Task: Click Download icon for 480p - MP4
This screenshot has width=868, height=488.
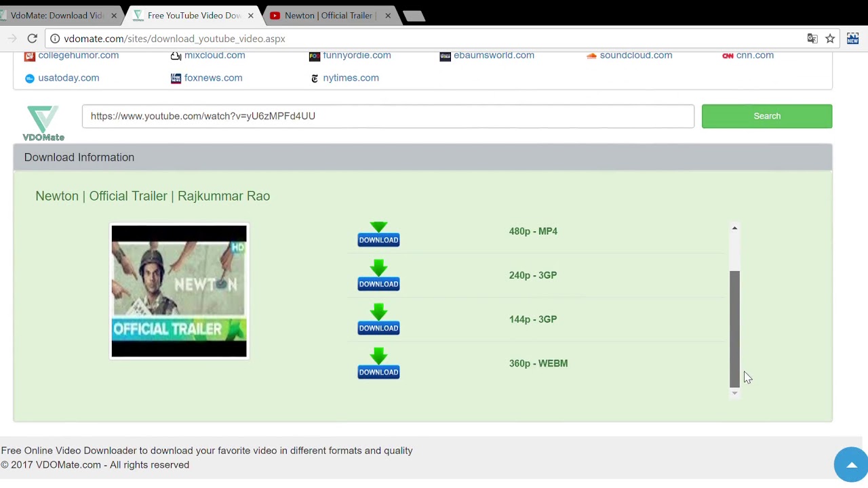Action: 378,234
